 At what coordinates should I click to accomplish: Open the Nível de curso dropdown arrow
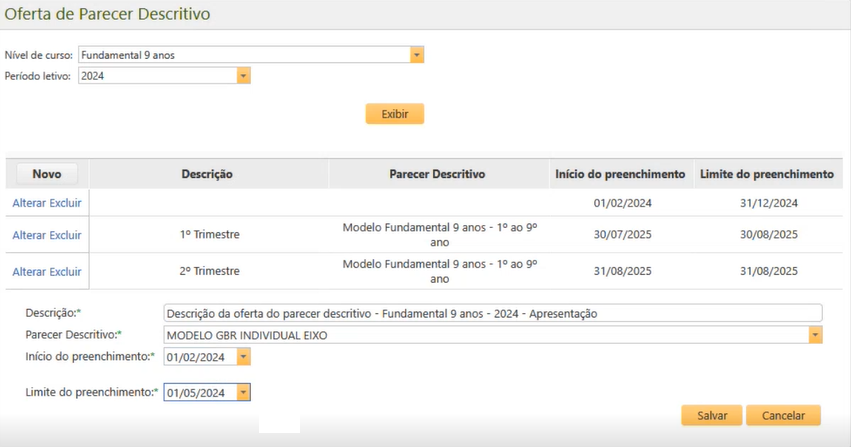coord(417,55)
